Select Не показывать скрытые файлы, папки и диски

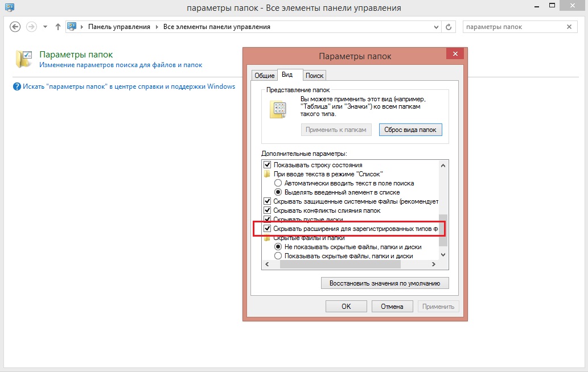278,247
